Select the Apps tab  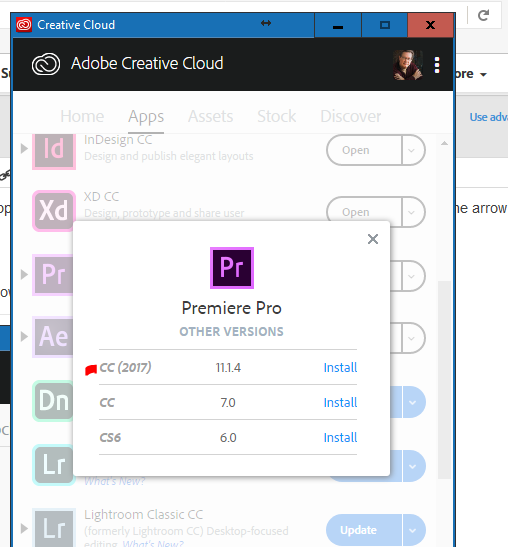point(146,117)
